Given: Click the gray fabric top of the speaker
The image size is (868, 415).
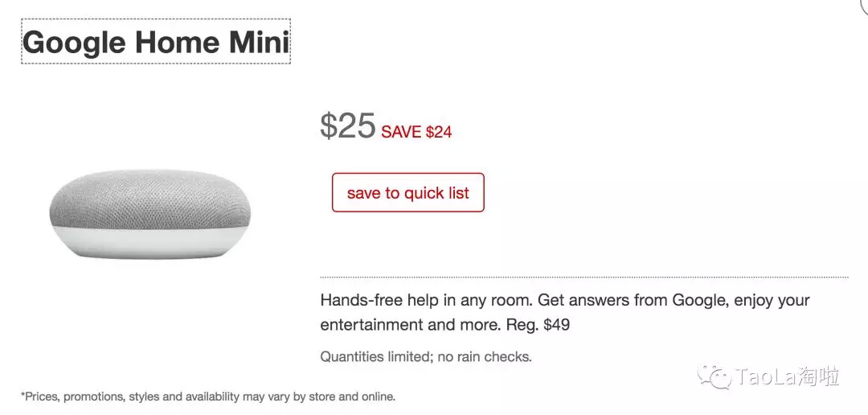Looking at the screenshot, I should (149, 197).
